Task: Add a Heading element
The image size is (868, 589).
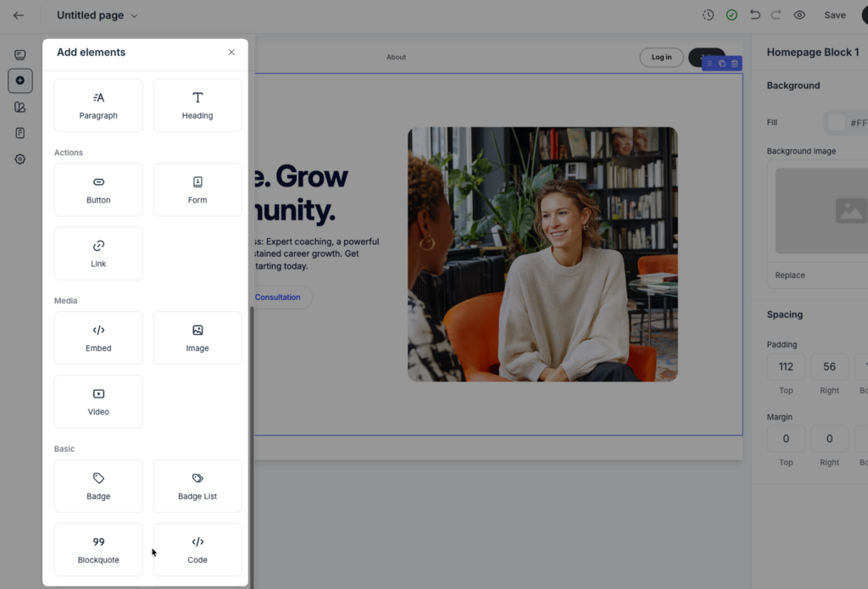Action: (198, 105)
